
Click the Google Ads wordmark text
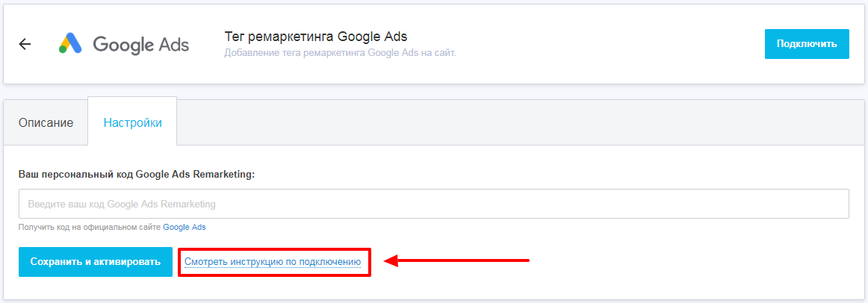pyautogui.click(x=140, y=44)
